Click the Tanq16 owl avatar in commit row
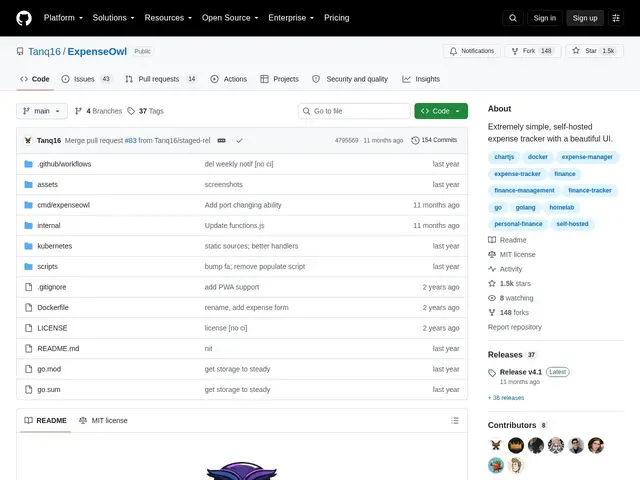 [28, 140]
